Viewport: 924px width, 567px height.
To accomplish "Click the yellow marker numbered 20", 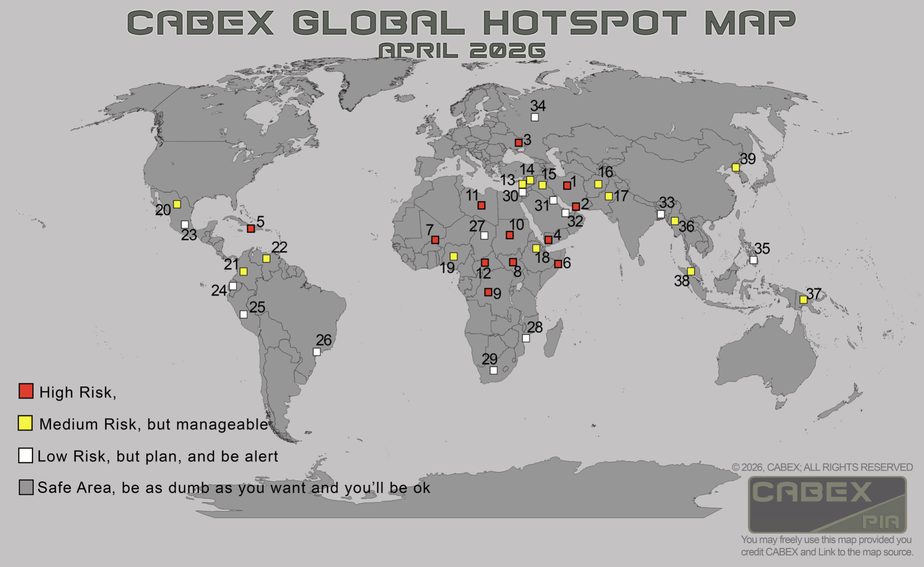I will (177, 205).
